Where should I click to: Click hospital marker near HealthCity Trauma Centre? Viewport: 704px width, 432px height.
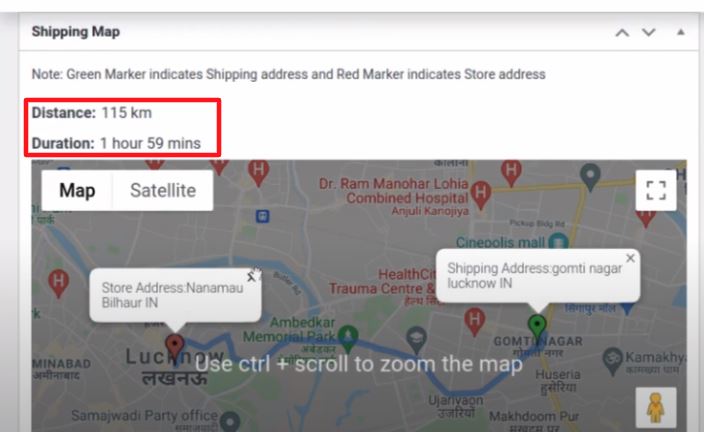[475, 321]
